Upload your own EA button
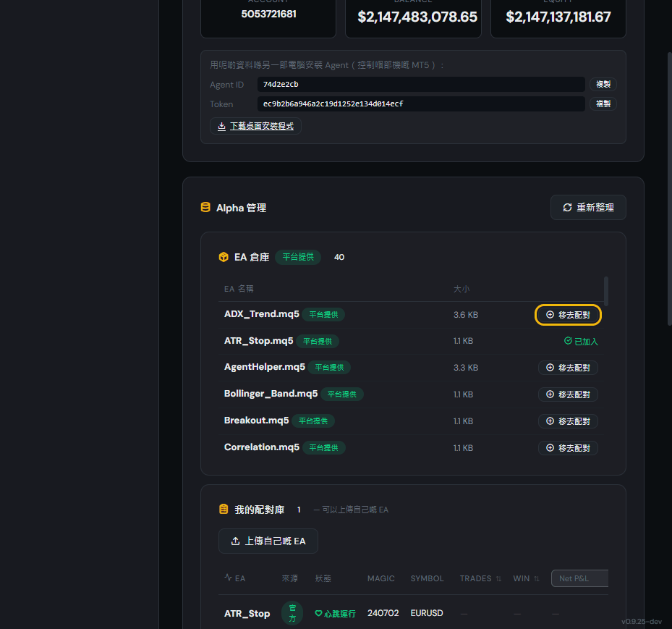 (268, 541)
